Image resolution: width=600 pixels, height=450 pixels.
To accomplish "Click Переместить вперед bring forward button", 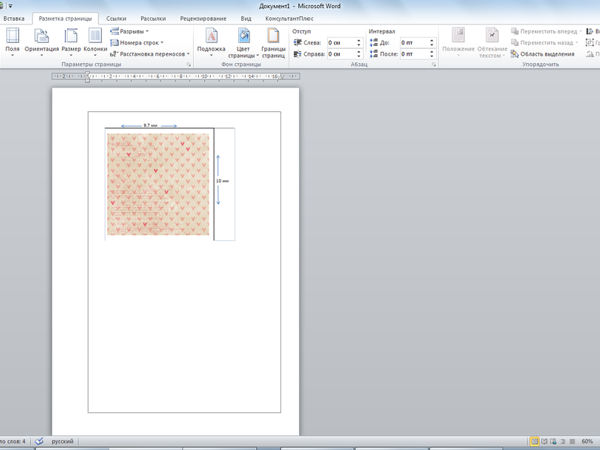I will point(546,31).
